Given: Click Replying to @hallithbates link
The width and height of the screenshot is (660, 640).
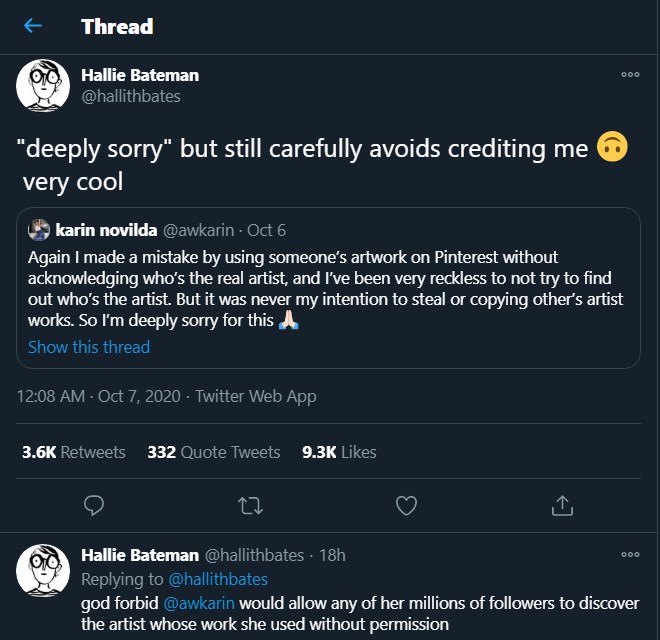Looking at the screenshot, I should [219, 579].
